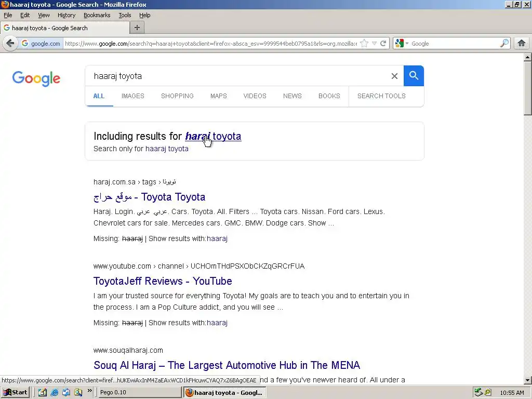Click the 10:55 AM taskbar clock
532x399 pixels.
coord(512,393)
